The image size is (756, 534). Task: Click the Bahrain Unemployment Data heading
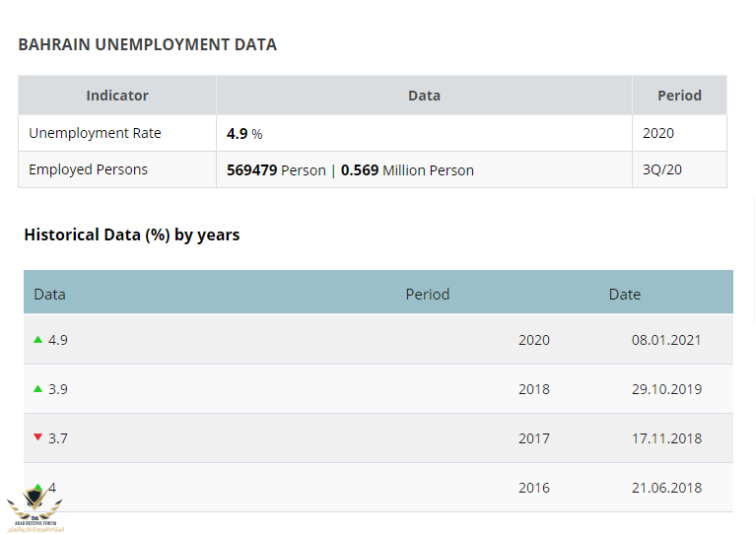click(x=147, y=45)
